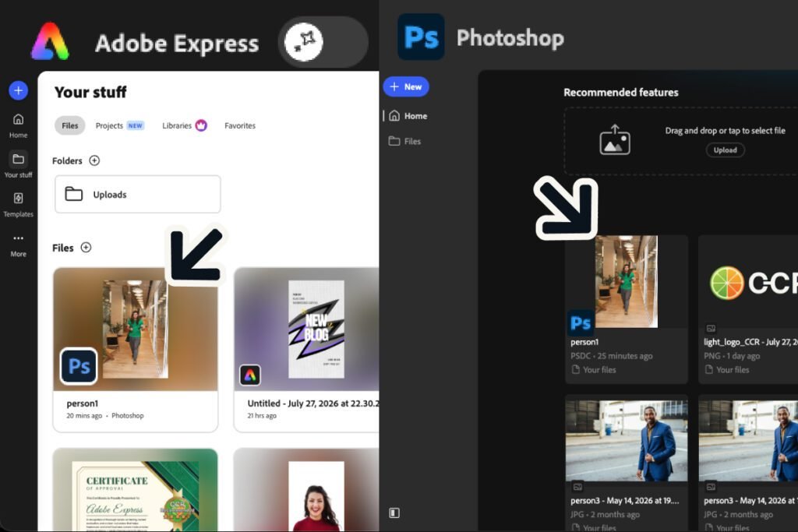Click image type icon on first person3 card
This screenshot has height=532, width=798.
tap(577, 487)
